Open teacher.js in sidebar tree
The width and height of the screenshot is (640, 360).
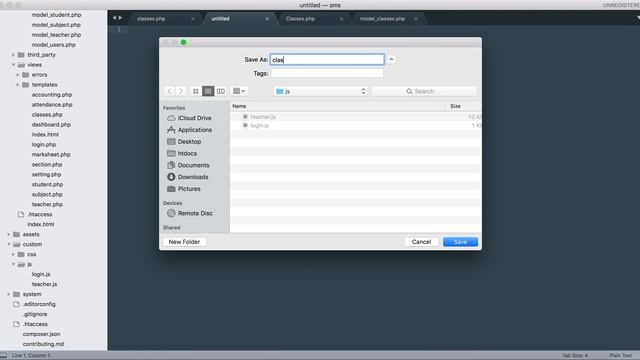click(x=44, y=284)
